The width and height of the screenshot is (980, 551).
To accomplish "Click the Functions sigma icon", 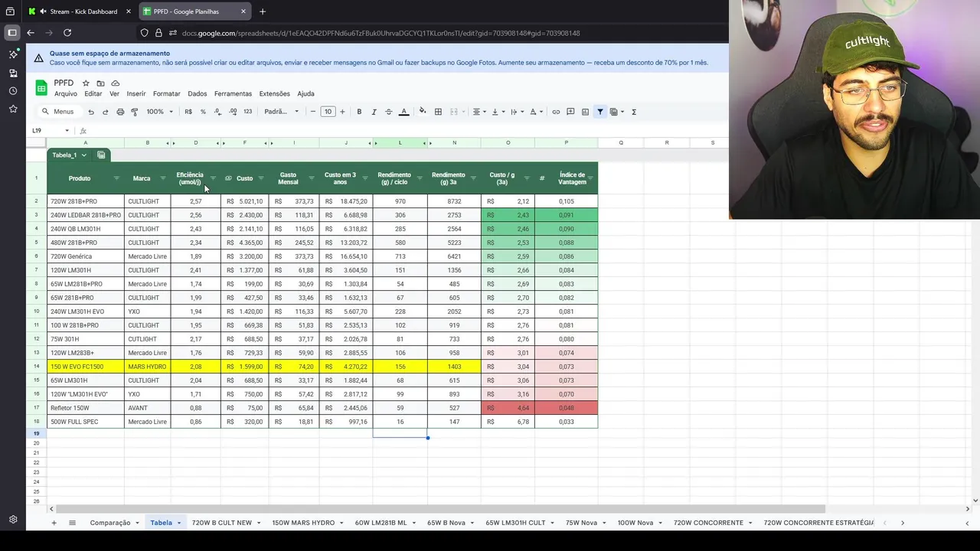I will [x=634, y=112].
